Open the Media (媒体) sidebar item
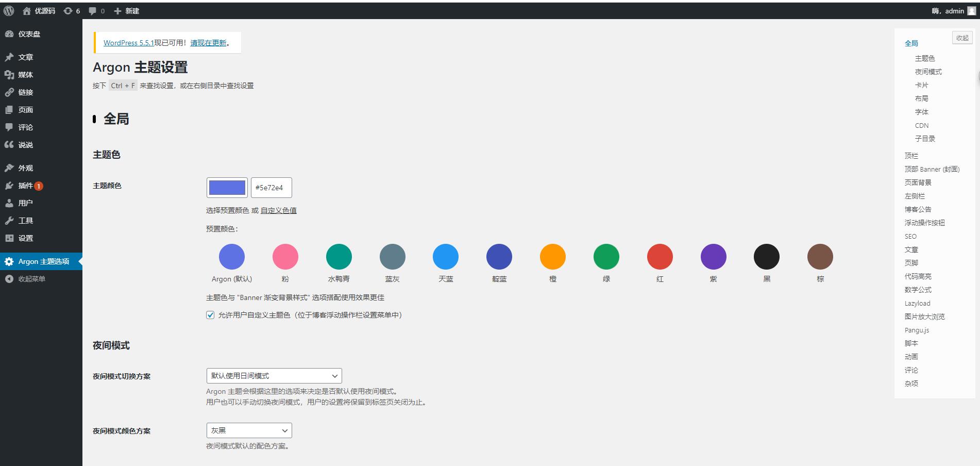The height and width of the screenshot is (466, 980). (25, 75)
